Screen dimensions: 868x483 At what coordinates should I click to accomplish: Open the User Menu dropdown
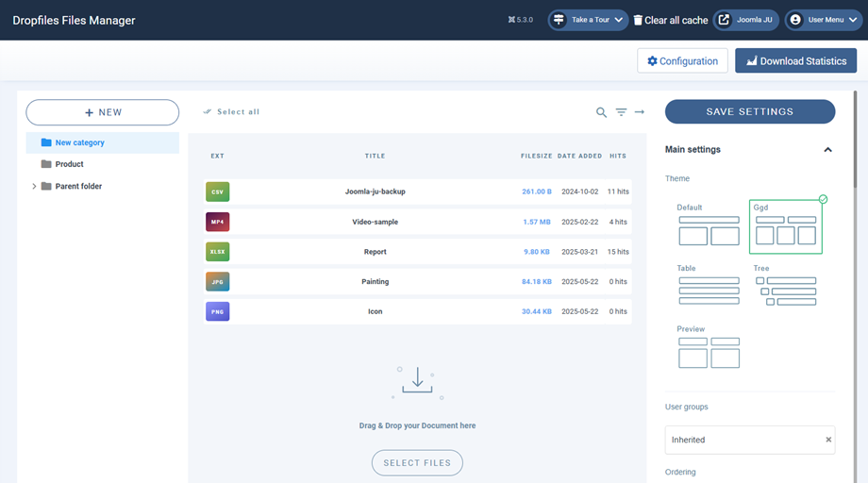tap(824, 20)
